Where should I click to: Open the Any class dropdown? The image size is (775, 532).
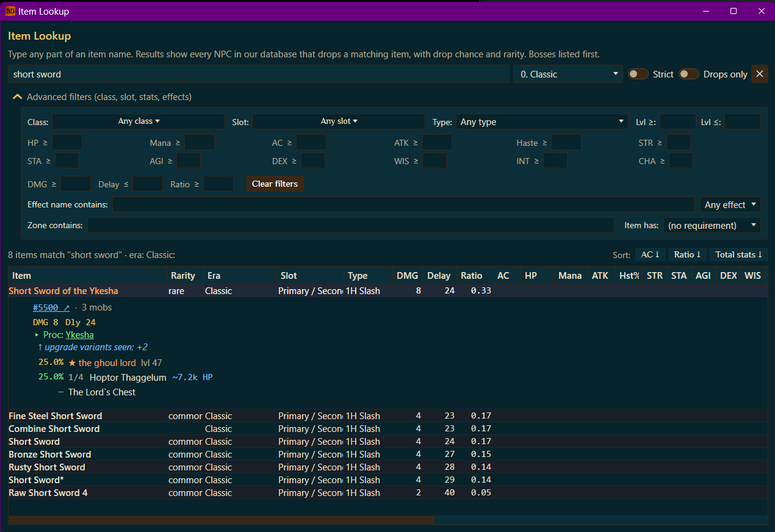tap(139, 121)
